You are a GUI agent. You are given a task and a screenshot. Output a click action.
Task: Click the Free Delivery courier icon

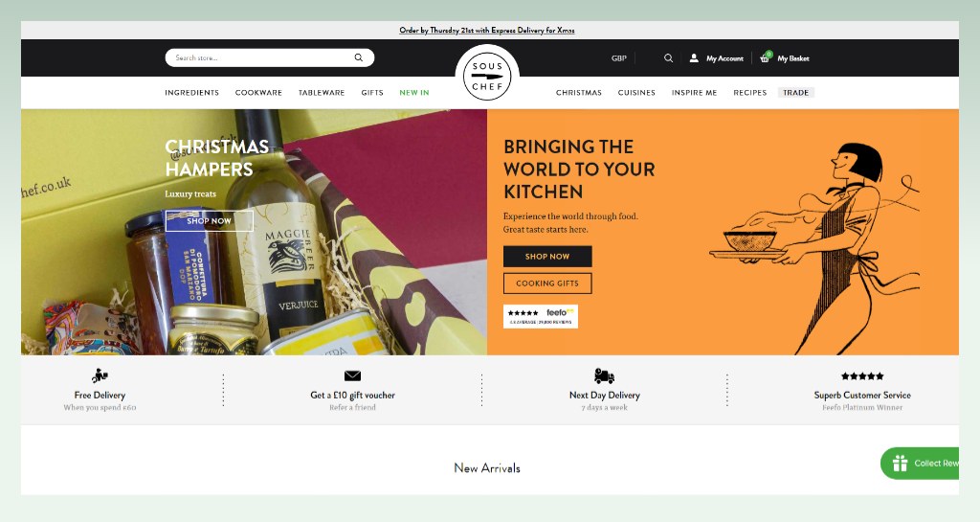(100, 375)
